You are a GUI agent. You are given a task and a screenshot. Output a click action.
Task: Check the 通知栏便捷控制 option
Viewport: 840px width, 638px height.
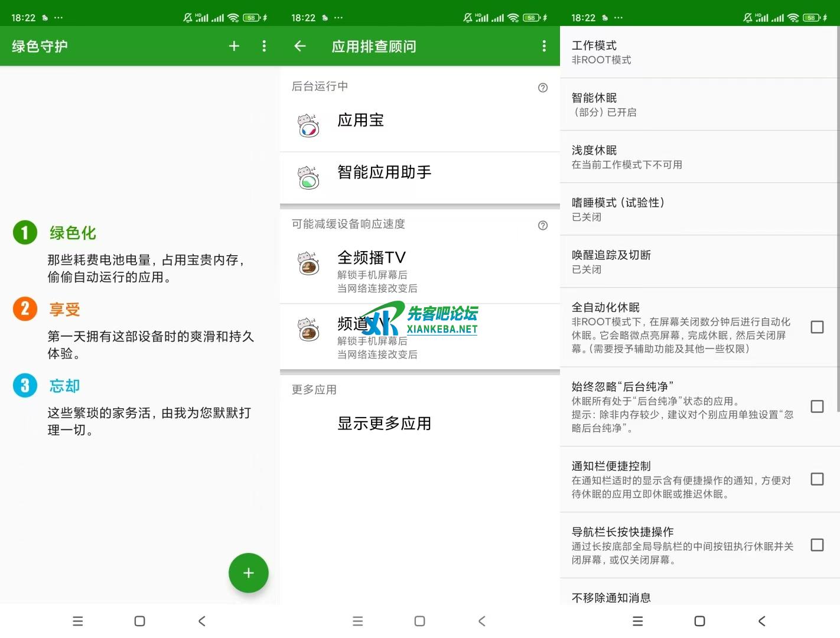point(818,480)
